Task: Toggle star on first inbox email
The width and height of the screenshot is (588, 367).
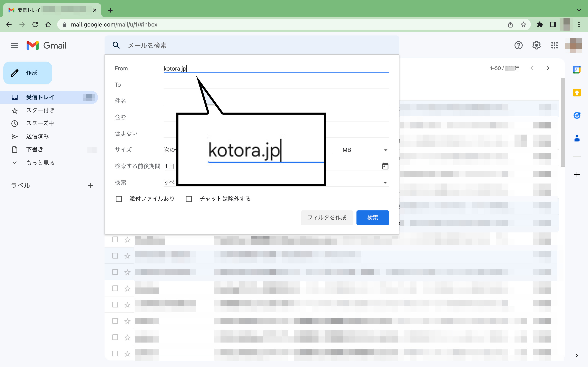Action: coord(127,240)
